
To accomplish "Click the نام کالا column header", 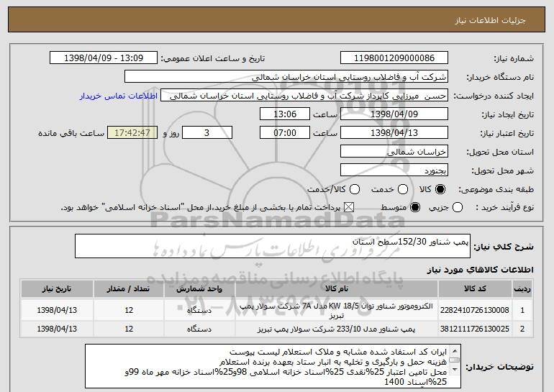I will tap(337, 289).
